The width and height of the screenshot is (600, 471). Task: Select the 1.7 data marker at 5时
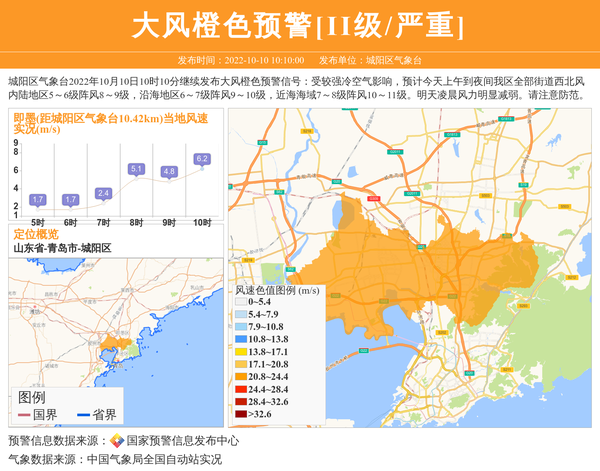pos(38,200)
